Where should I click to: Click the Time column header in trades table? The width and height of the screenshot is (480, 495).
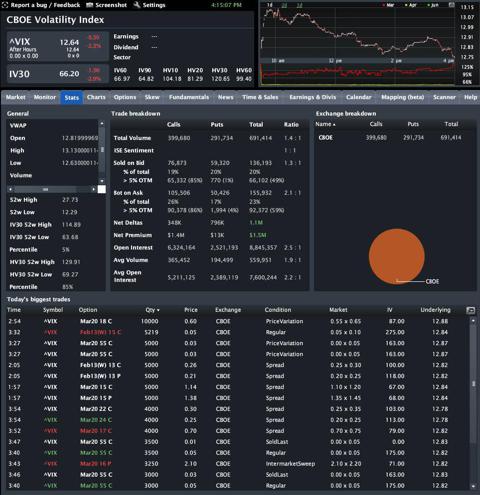pos(14,310)
